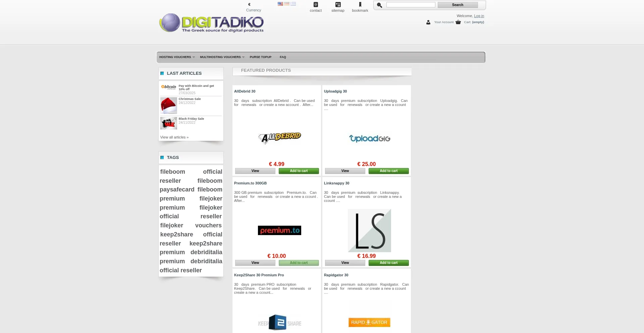644x333 pixels.
Task: Click View all articles link
Action: (x=174, y=137)
